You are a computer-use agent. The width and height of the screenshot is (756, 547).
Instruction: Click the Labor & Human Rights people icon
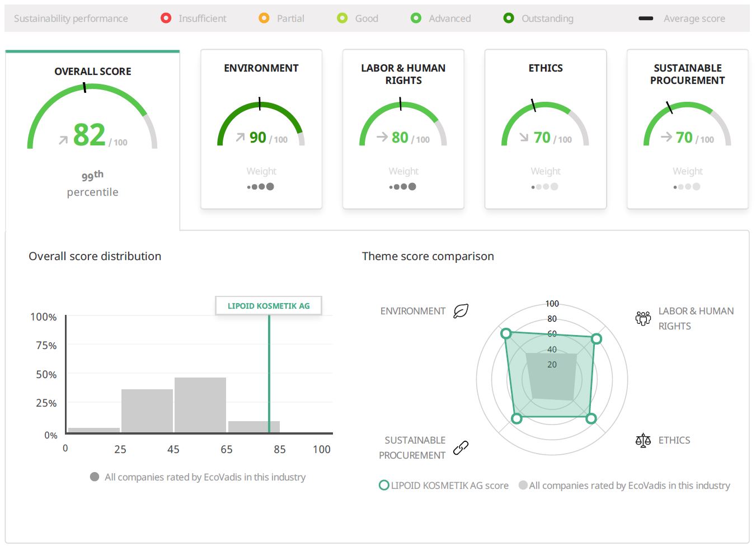(x=643, y=318)
